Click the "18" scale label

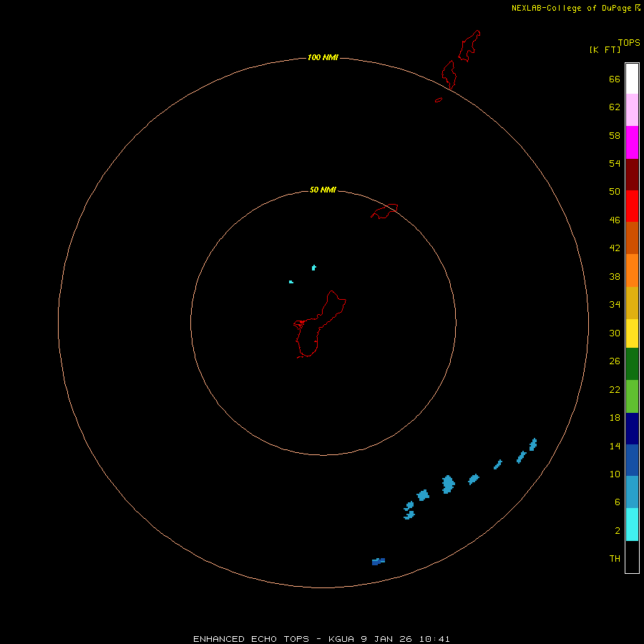(615, 418)
